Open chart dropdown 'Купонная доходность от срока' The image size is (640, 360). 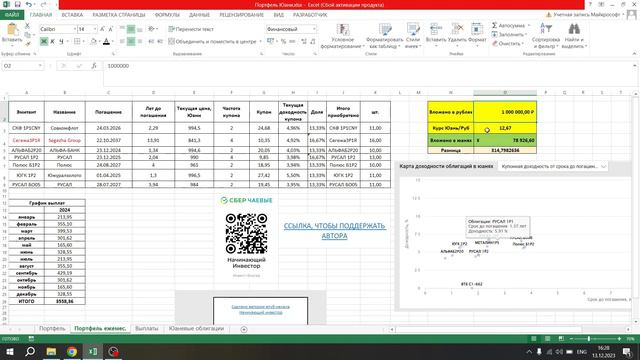553,166
